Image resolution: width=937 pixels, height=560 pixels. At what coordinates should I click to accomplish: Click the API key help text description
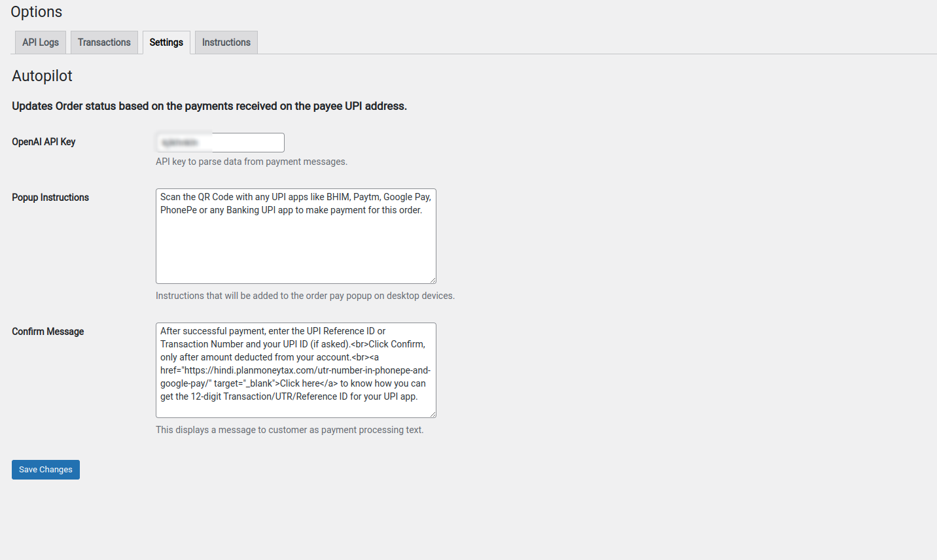pyautogui.click(x=251, y=162)
